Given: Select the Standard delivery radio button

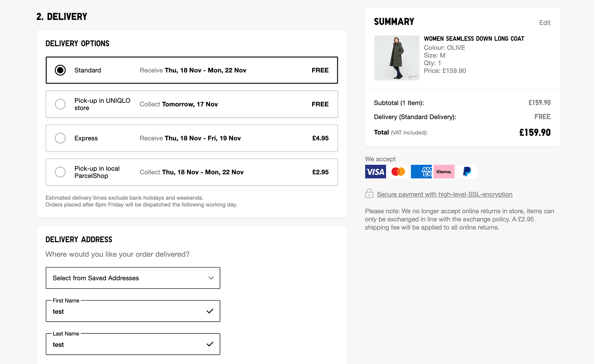Looking at the screenshot, I should click(x=60, y=70).
